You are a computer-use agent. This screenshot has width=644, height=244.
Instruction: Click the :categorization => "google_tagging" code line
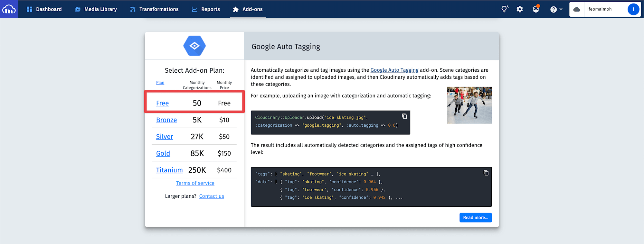point(327,125)
